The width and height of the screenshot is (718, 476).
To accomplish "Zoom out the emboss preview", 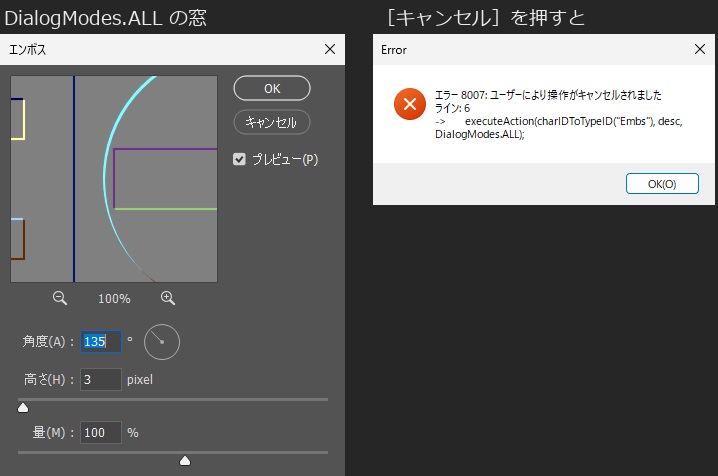I will point(60,298).
